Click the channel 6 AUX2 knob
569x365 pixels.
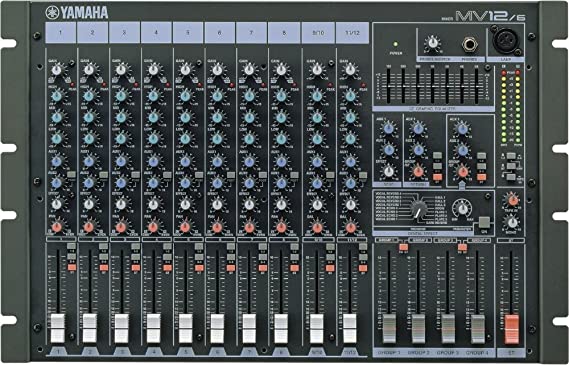tap(217, 183)
